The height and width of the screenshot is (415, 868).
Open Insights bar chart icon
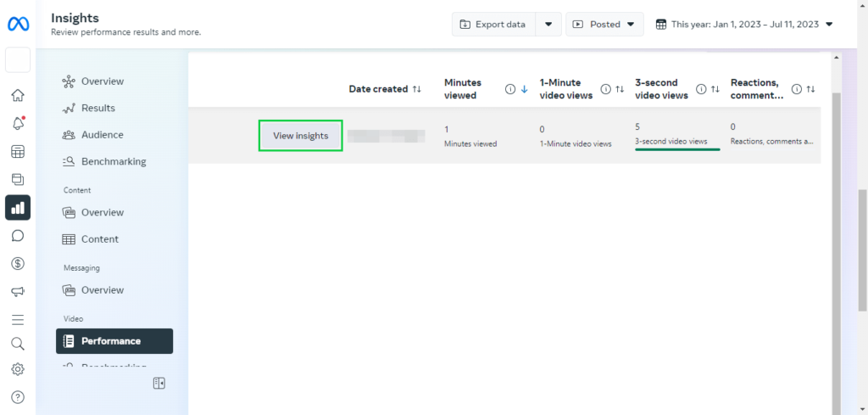tap(18, 208)
